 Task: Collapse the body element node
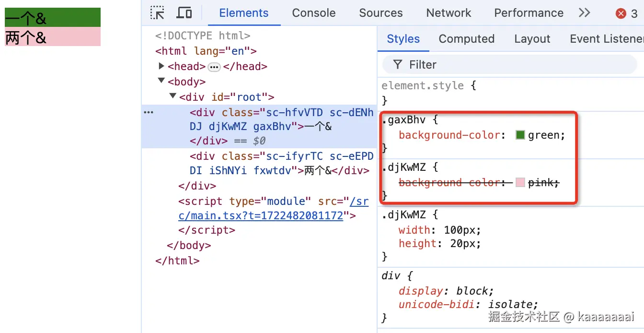pyautogui.click(x=161, y=81)
